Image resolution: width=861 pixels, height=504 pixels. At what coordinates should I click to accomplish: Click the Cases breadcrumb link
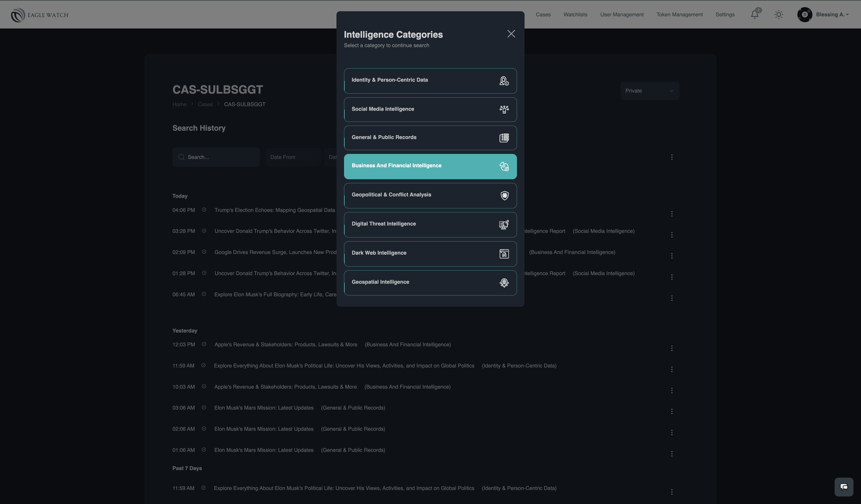click(205, 104)
